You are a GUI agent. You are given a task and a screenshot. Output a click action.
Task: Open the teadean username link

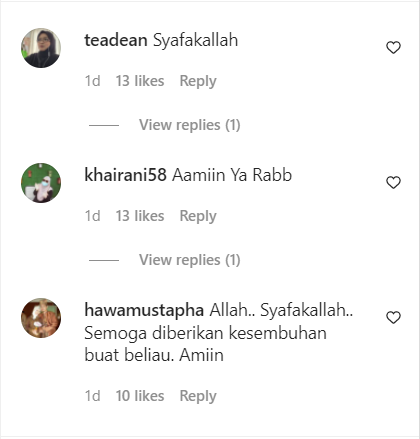tap(116, 40)
